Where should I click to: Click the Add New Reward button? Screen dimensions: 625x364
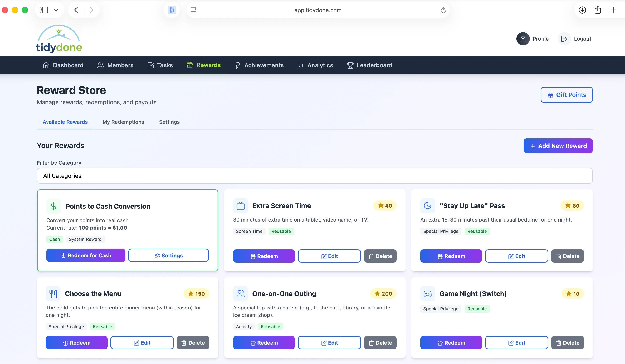[558, 146]
